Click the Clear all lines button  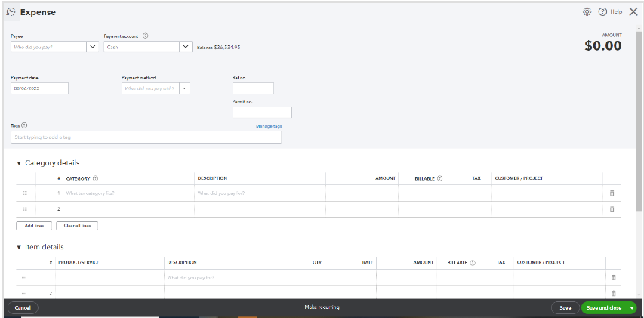(77, 226)
